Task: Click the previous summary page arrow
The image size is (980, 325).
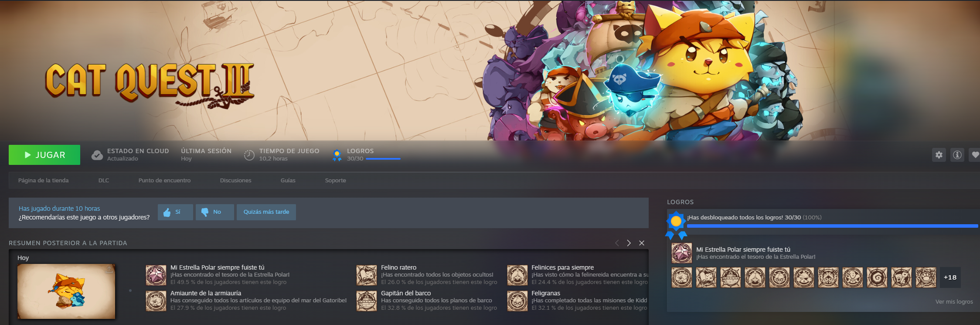Action: (x=617, y=243)
